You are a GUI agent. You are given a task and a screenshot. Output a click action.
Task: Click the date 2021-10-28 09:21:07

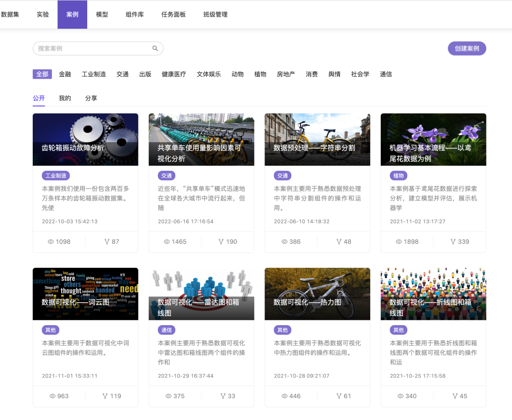click(302, 376)
